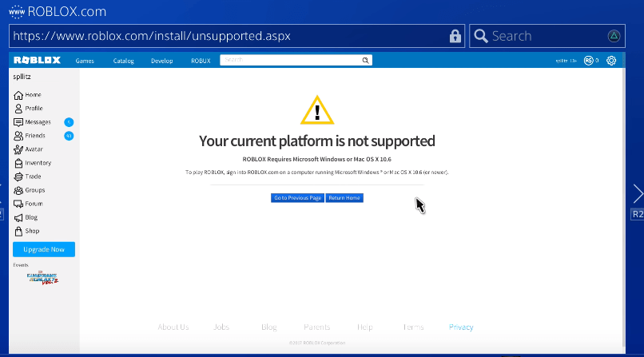The height and width of the screenshot is (357, 644).
Task: Open the Blog footer link
Action: click(269, 327)
